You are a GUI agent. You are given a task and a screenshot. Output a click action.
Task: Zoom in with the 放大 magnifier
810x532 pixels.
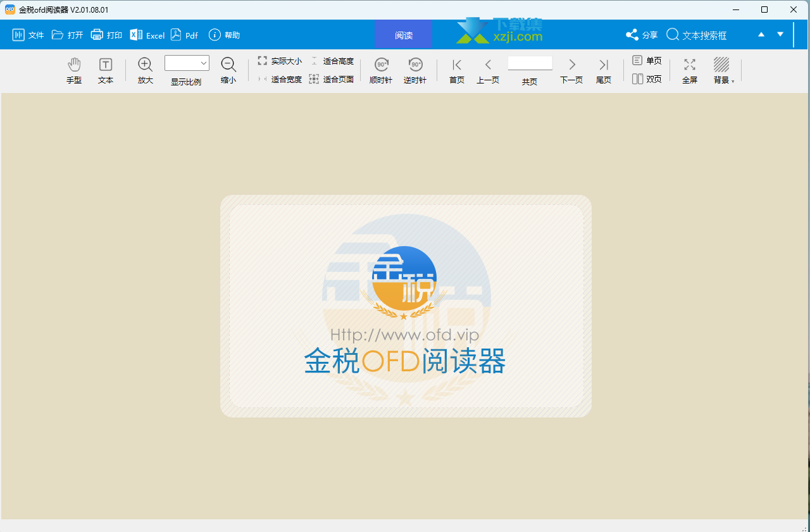(x=146, y=71)
